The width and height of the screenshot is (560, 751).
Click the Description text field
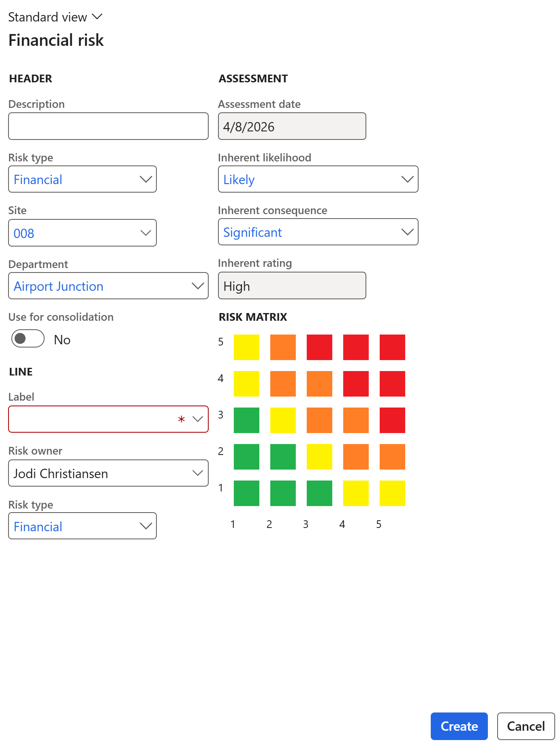point(108,127)
